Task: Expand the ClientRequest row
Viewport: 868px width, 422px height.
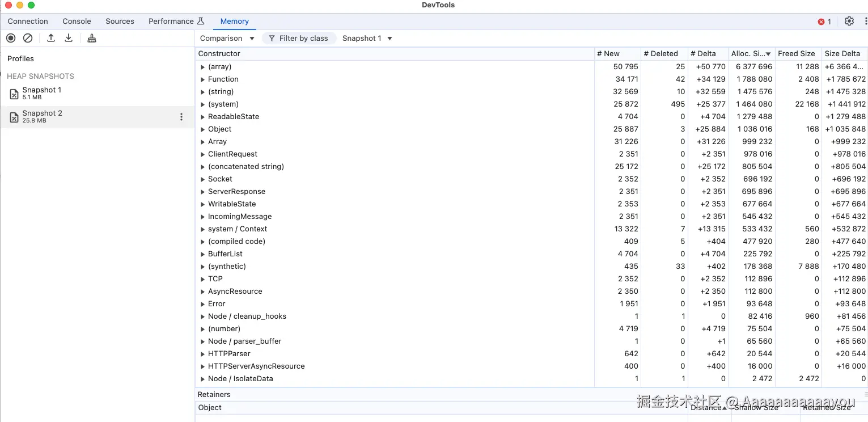Action: [x=203, y=154]
